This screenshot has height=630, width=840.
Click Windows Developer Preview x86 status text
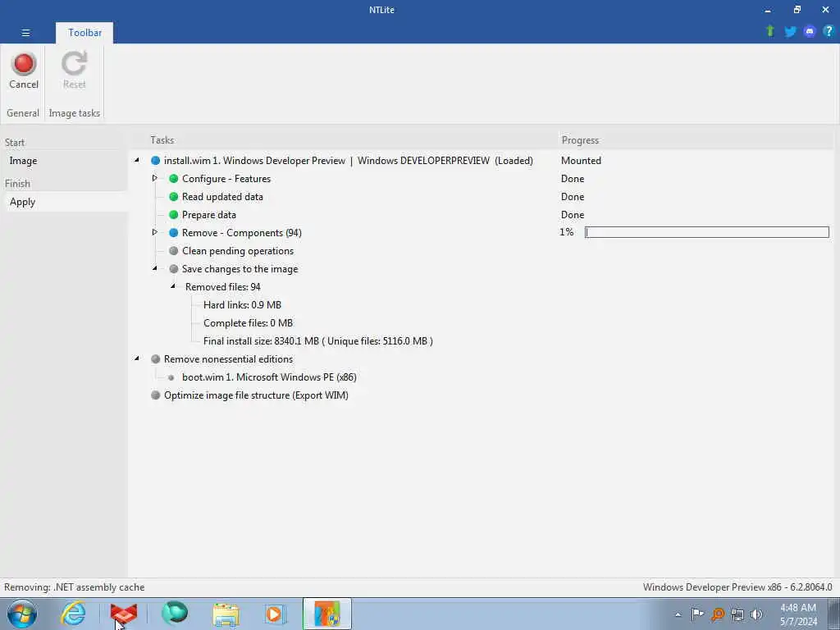point(737,587)
